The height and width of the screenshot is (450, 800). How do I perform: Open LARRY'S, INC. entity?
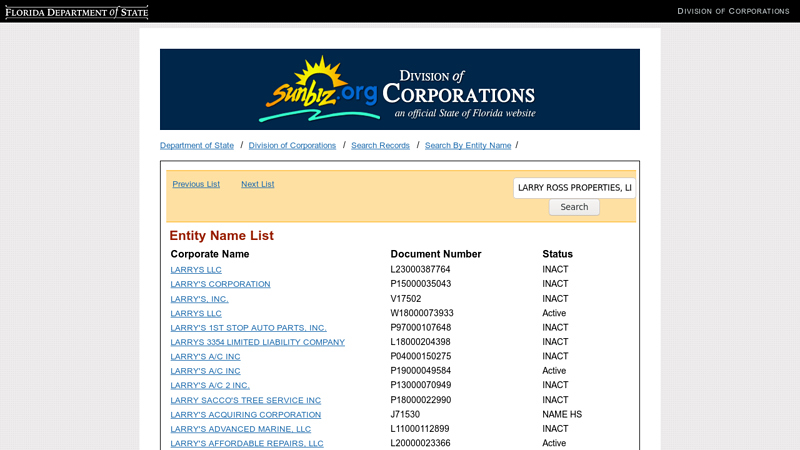pos(199,299)
